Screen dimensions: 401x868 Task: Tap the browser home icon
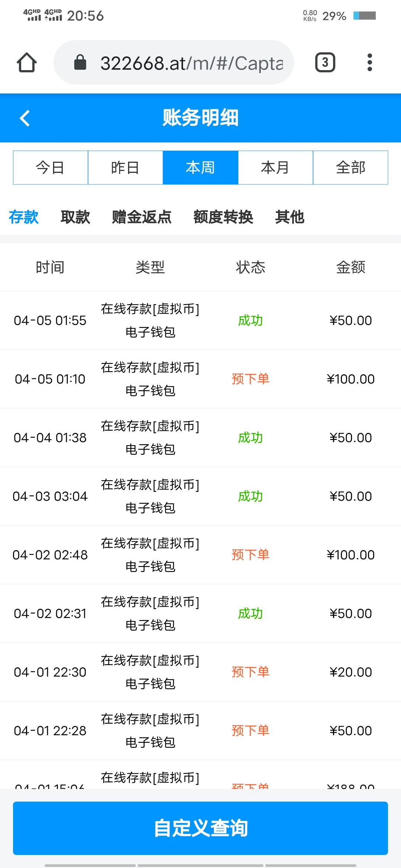click(27, 62)
